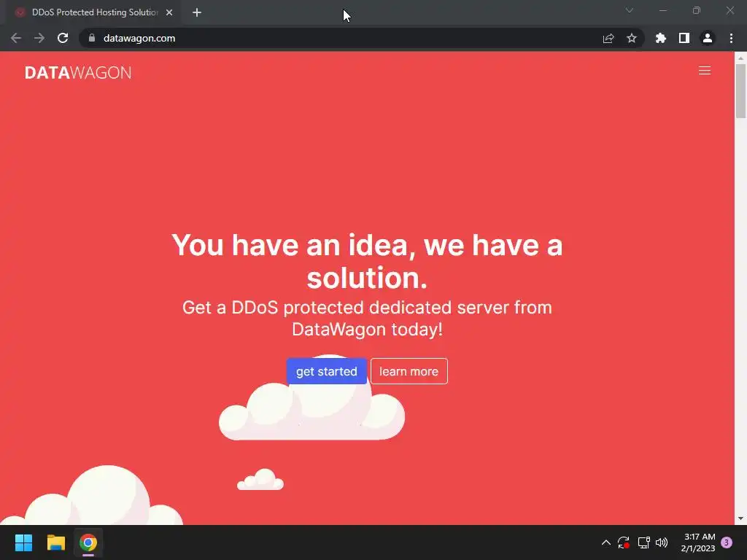Screen dimensions: 747x560
Task: Open volume control tray icon
Action: (662, 542)
